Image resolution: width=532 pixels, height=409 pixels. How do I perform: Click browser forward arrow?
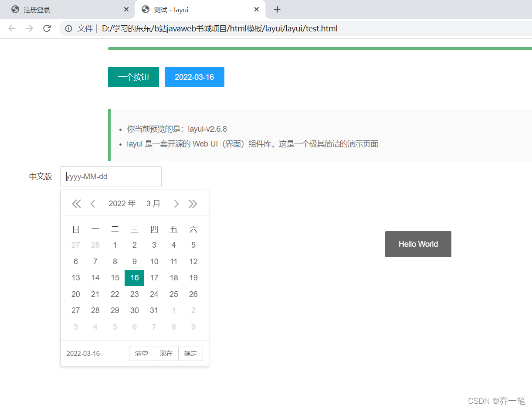pos(29,29)
